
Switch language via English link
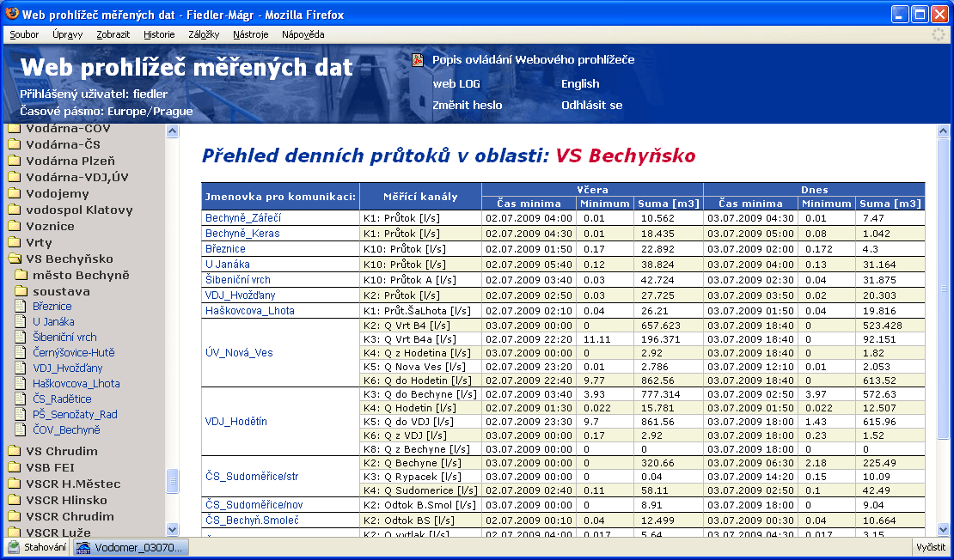point(580,84)
